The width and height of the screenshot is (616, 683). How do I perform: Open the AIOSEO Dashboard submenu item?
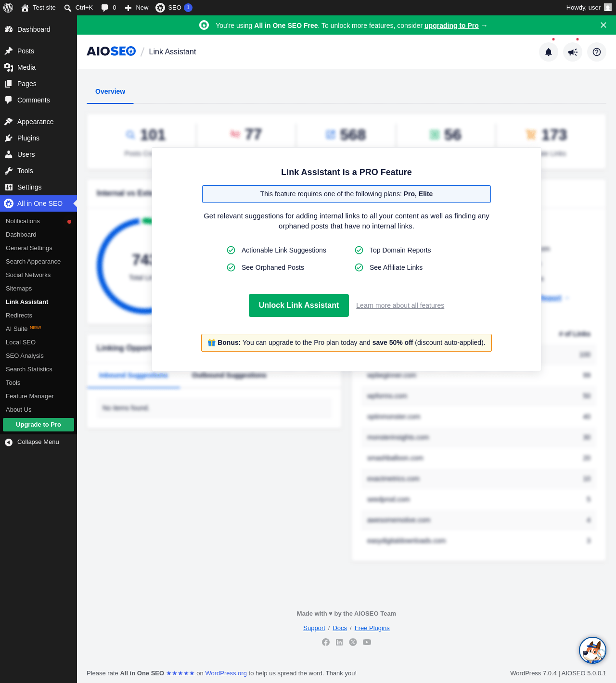(38, 235)
